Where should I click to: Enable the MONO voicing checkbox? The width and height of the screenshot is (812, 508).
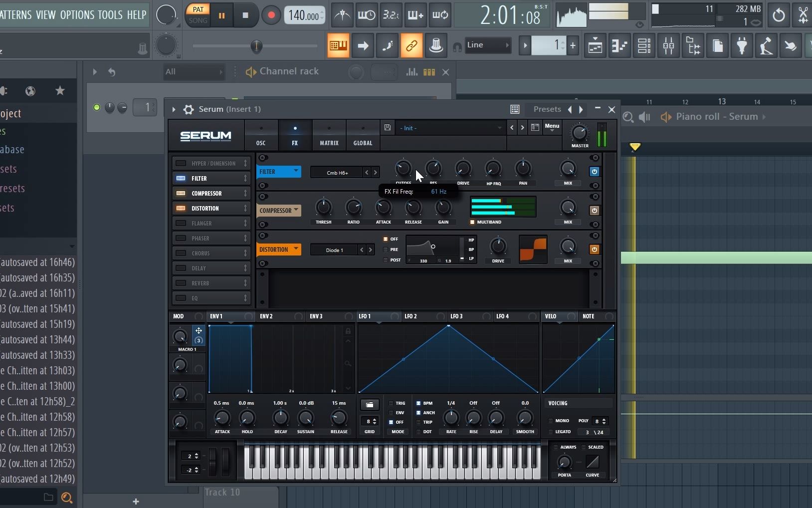click(551, 421)
